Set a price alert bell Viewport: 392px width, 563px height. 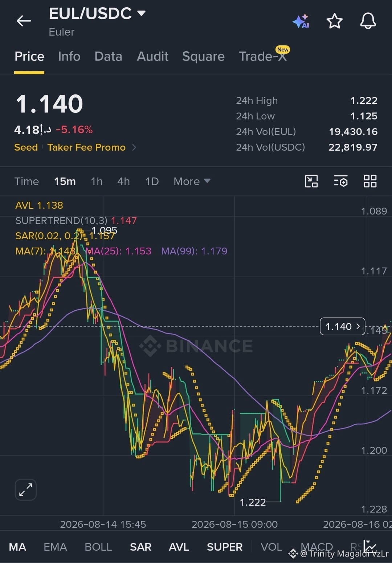pyautogui.click(x=368, y=21)
